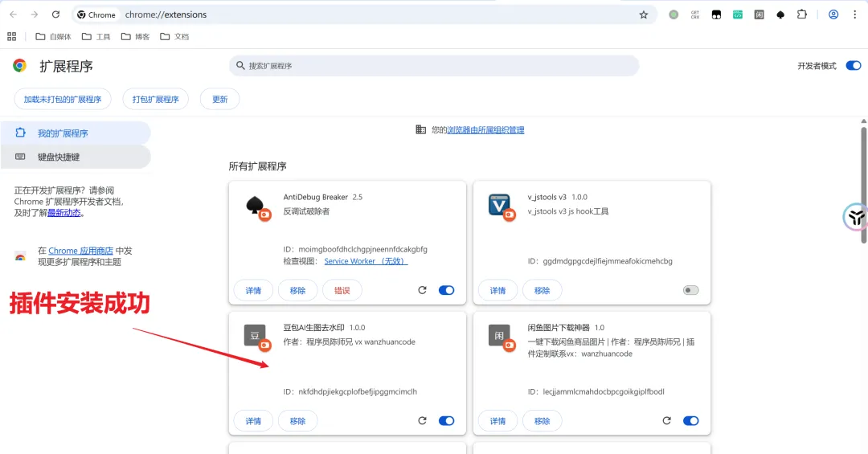Image resolution: width=868 pixels, height=454 pixels.
Task: Click the black square extension icon in toolbar
Action: [x=716, y=15]
